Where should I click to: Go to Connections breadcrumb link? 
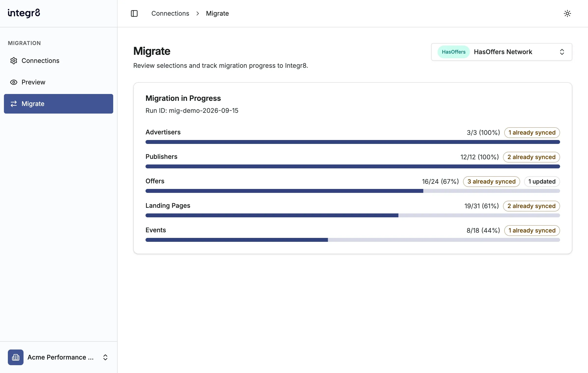click(x=170, y=13)
